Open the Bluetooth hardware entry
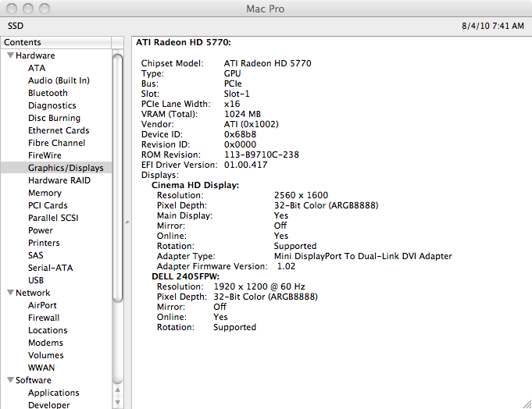 (48, 93)
